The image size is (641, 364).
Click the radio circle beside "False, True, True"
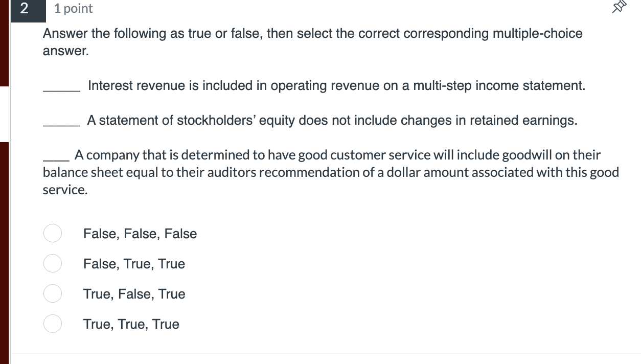(x=53, y=263)
